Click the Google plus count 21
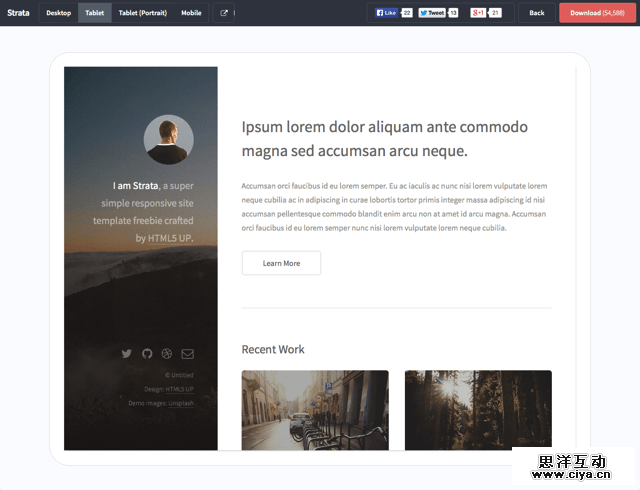 (495, 13)
